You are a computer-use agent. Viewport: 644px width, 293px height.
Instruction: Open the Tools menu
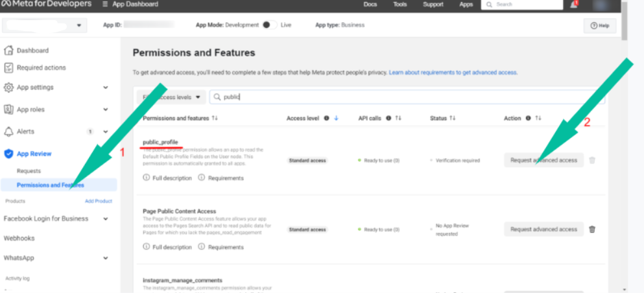400,5
